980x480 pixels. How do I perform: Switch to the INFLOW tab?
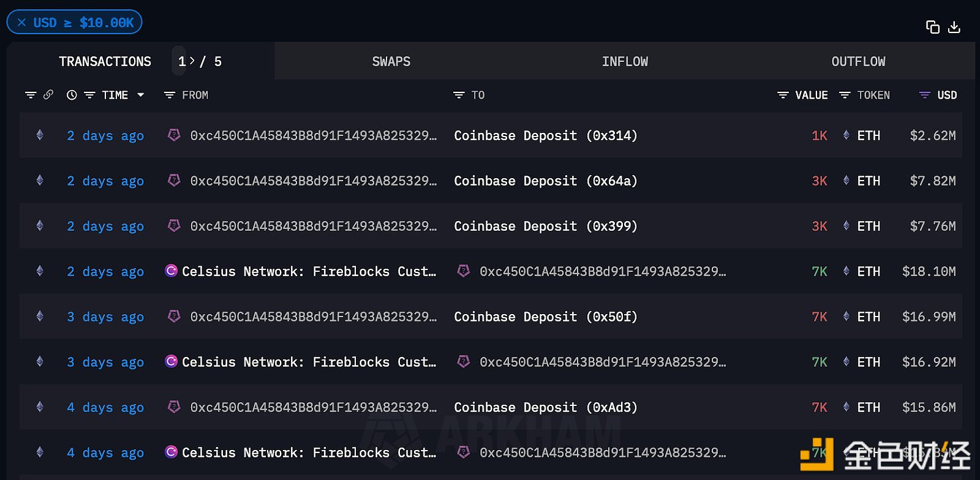pos(625,61)
